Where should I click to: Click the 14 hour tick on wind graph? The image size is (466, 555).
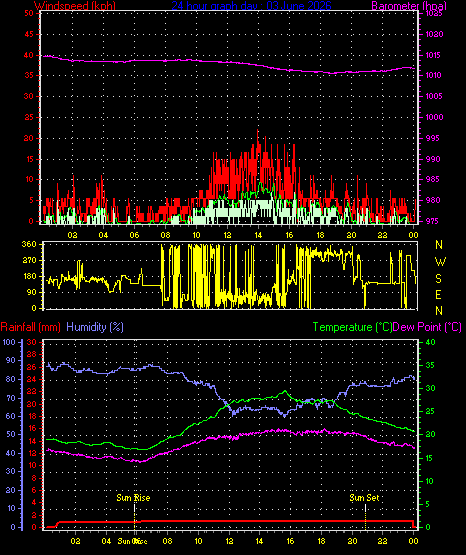point(258,235)
